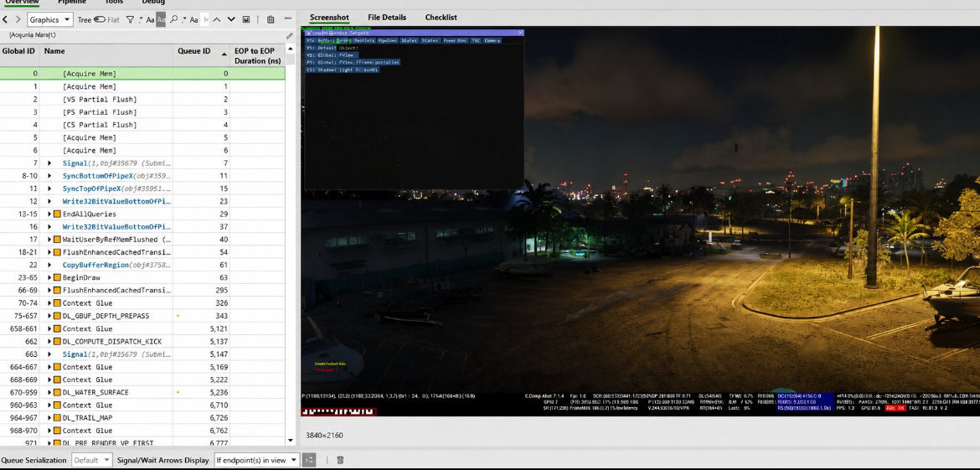Click the 3840×2160 resolution label
The image size is (980, 470).
tap(324, 435)
